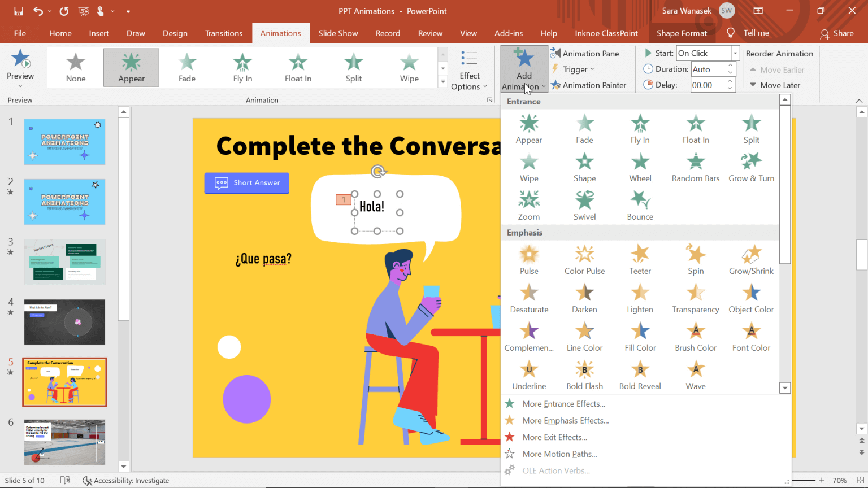The height and width of the screenshot is (488, 868).
Task: Open the Animation Pane
Action: (591, 53)
